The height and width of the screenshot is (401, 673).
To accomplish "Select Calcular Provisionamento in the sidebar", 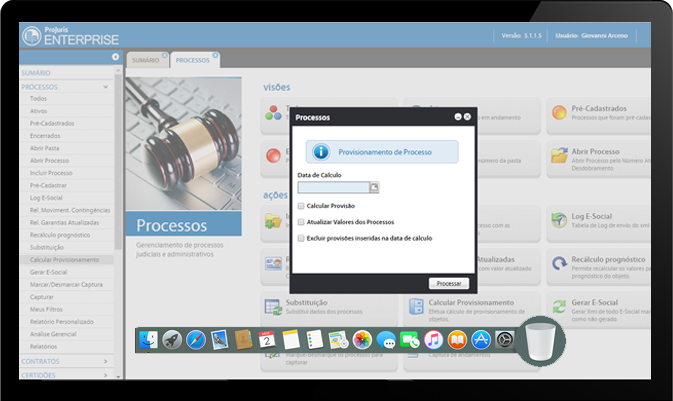I will click(64, 260).
